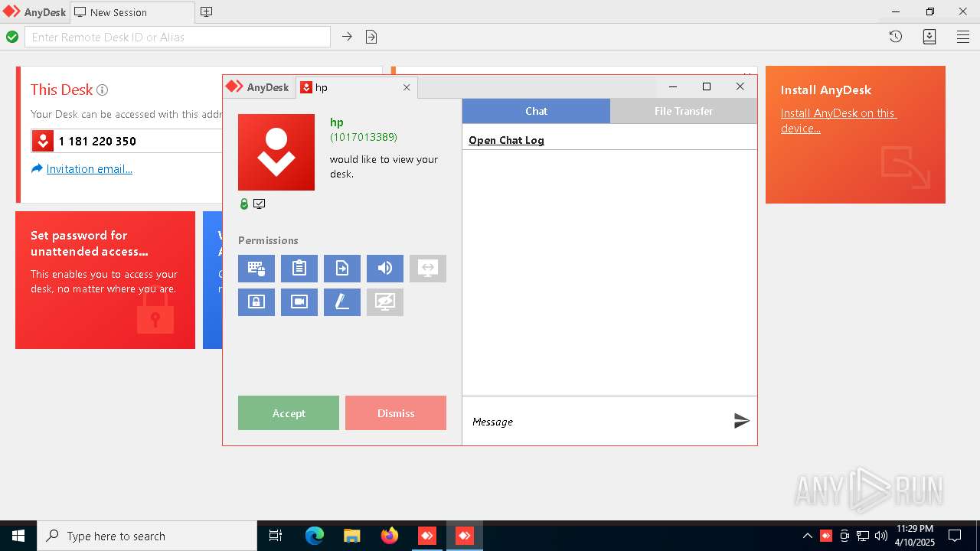Switch to the first AnyDesk taskbar window

click(427, 536)
